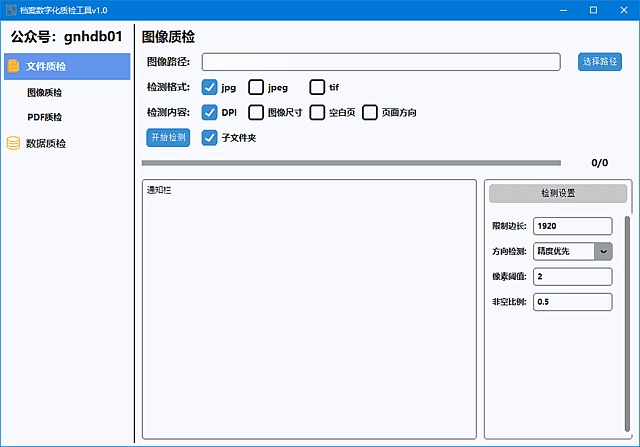The height and width of the screenshot is (447, 640).
Task: Expand the 数据质检 sidebar section
Action: (46, 143)
